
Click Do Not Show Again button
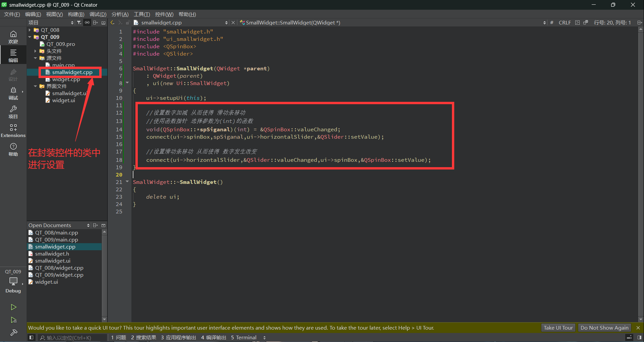[604, 328]
